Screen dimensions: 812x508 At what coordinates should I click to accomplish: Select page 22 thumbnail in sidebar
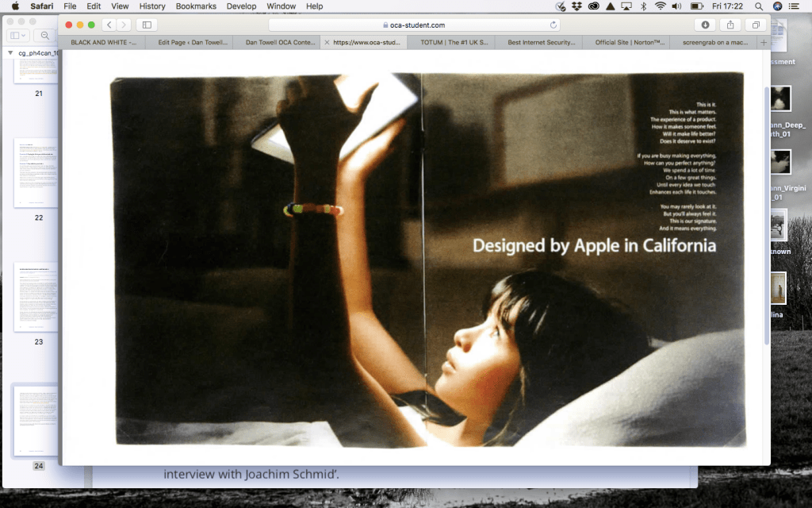(x=36, y=172)
